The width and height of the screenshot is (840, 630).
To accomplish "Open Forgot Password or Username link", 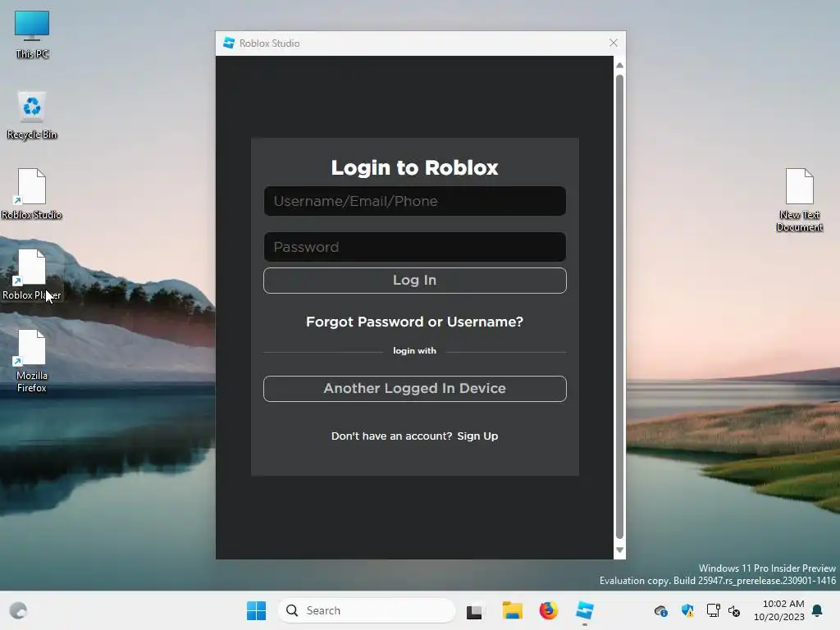I will coord(414,322).
